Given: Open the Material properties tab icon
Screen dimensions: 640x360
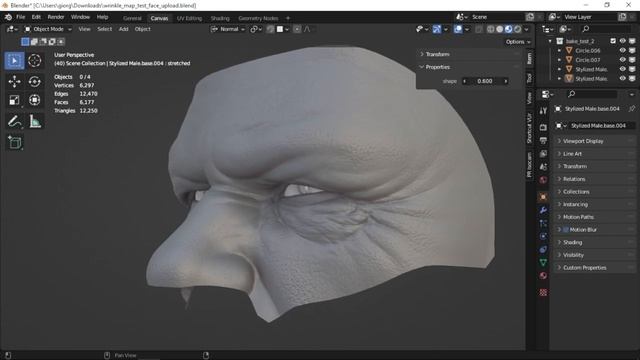Looking at the screenshot, I should click(x=543, y=275).
